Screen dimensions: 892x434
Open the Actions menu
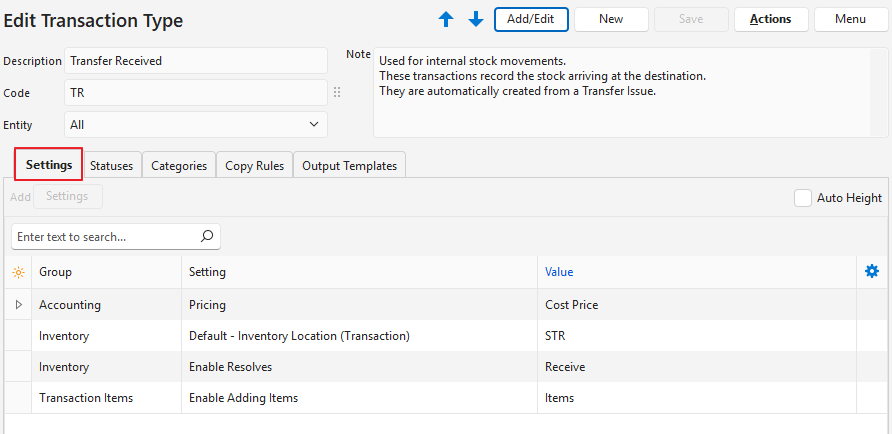[x=770, y=19]
